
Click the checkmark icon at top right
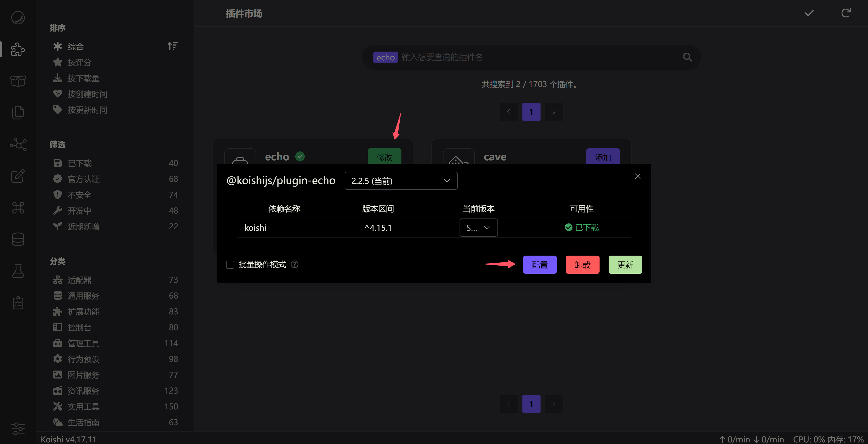(x=809, y=13)
